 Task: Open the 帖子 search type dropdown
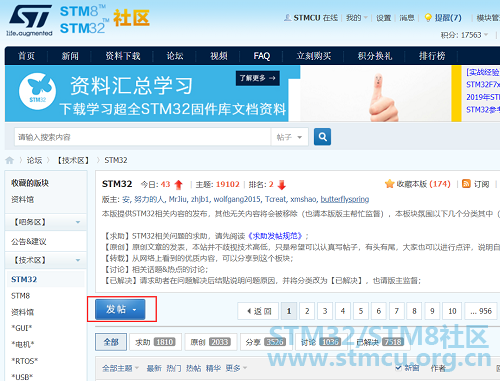tap(289, 137)
